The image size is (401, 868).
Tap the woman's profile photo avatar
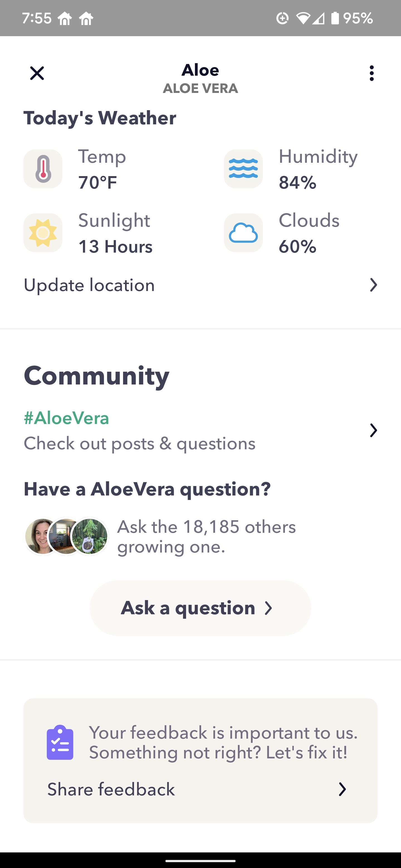(40, 536)
